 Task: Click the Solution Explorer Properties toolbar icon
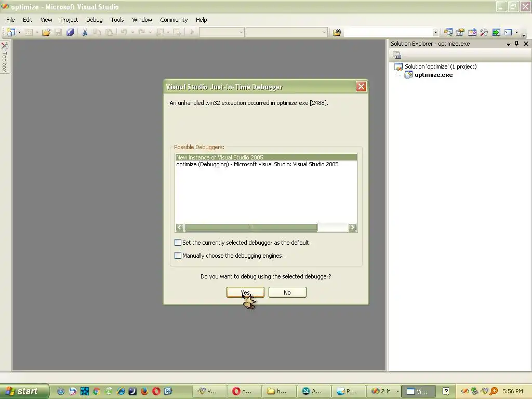pyautogui.click(x=396, y=55)
